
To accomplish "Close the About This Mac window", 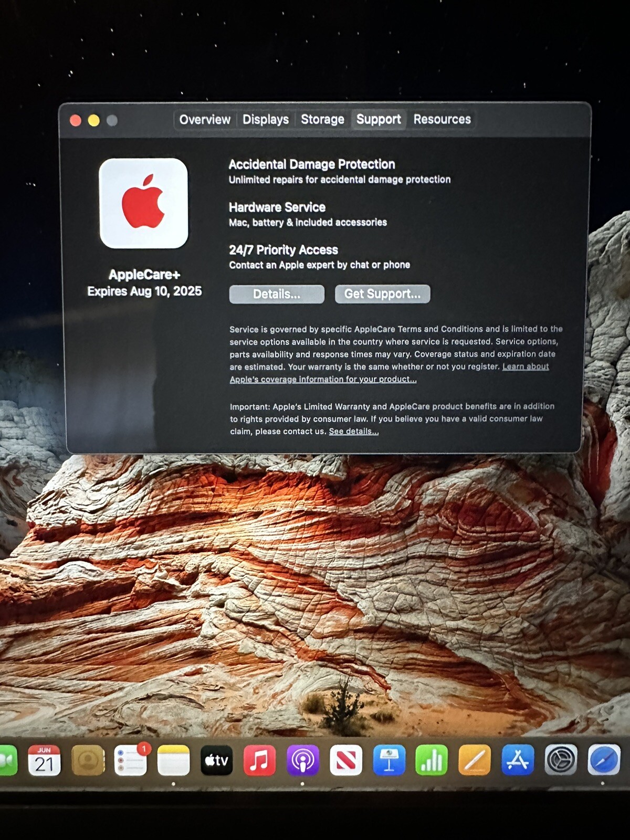I will click(x=76, y=120).
